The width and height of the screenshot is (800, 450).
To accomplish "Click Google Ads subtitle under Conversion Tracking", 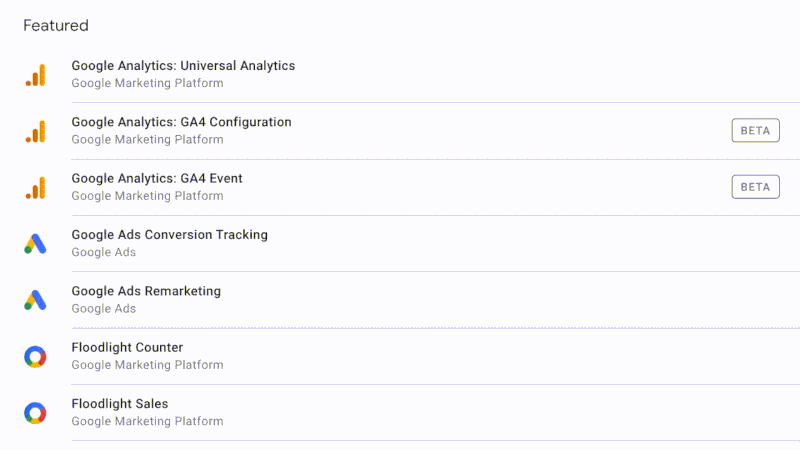I will click(x=104, y=252).
